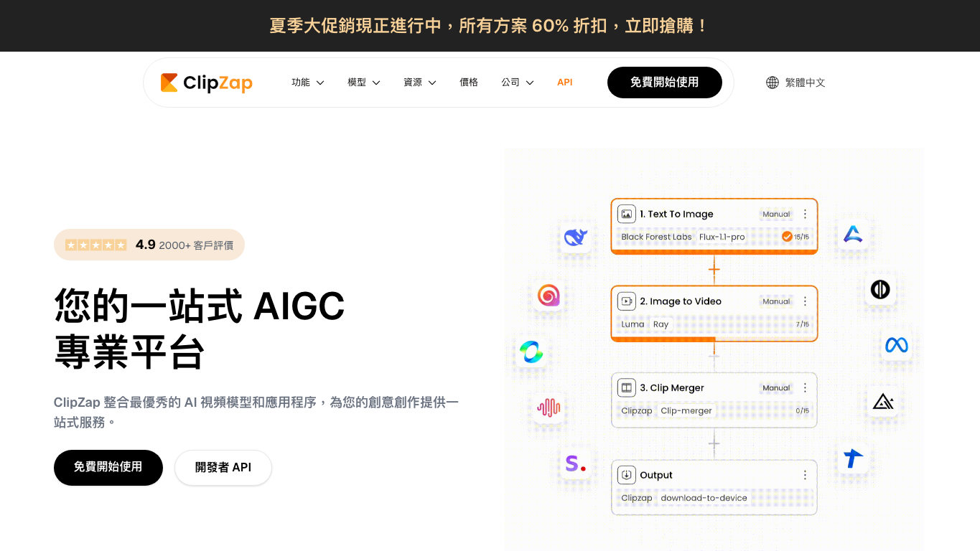The height and width of the screenshot is (551, 980).
Task: Click the Ray model tag
Action: (661, 324)
